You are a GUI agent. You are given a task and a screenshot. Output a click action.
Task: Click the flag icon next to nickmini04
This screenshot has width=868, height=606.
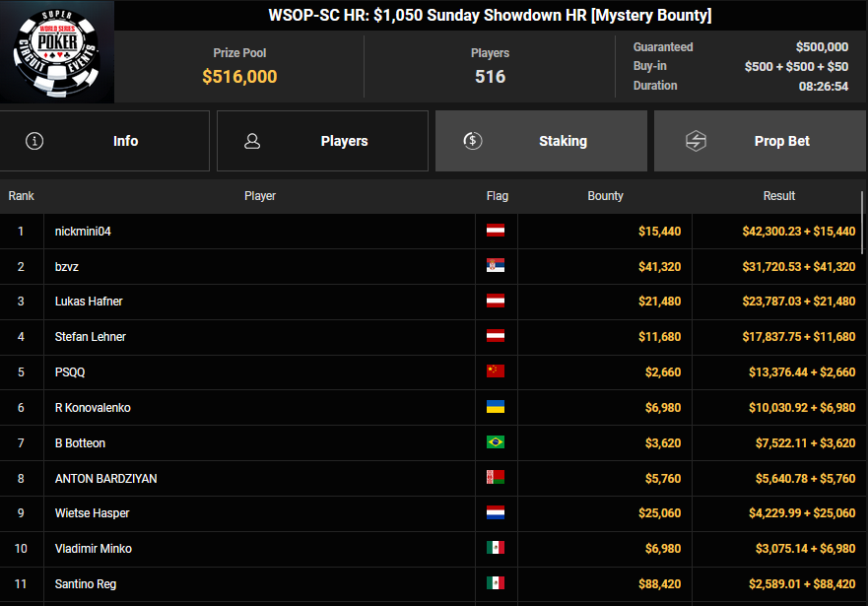[496, 232]
